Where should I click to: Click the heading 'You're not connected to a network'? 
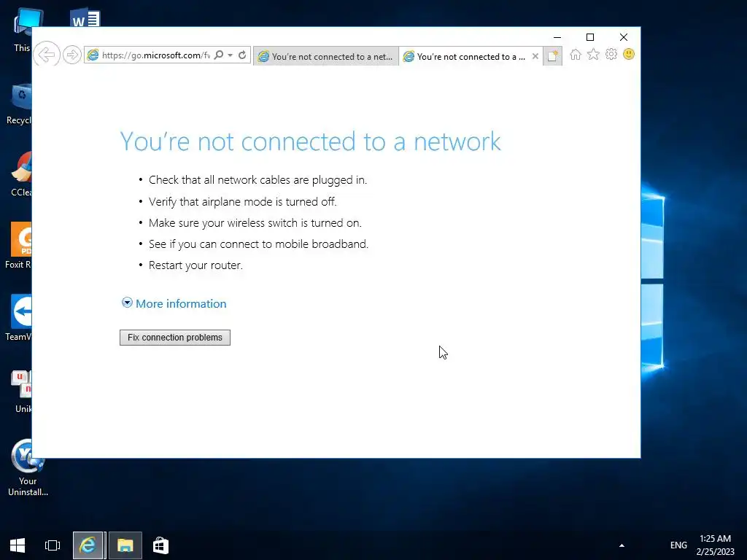(x=311, y=141)
